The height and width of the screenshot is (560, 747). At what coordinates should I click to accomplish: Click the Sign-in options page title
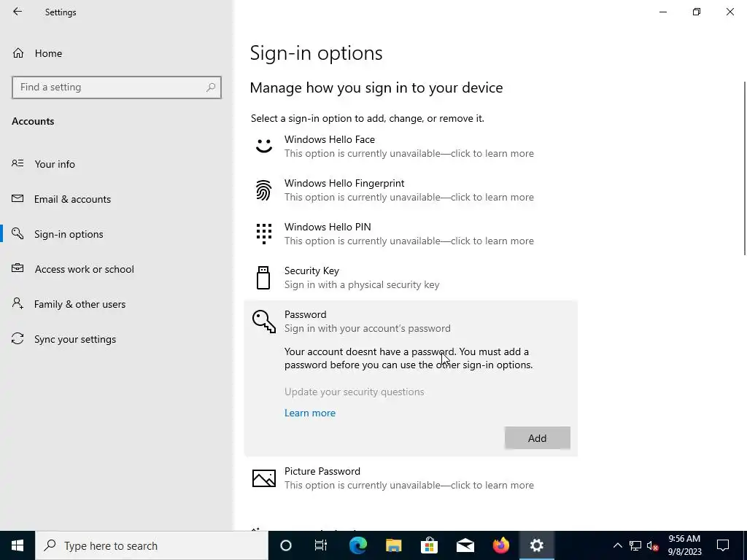coord(316,52)
